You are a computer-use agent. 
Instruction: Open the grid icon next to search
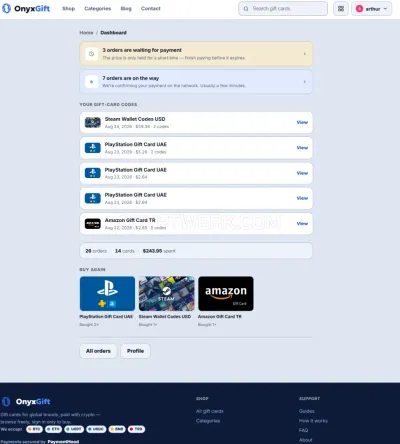click(x=341, y=9)
